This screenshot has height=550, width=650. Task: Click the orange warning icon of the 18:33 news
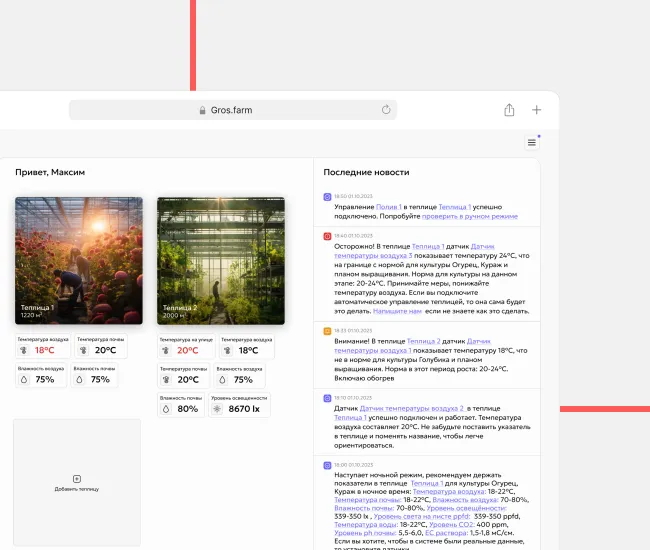327,331
